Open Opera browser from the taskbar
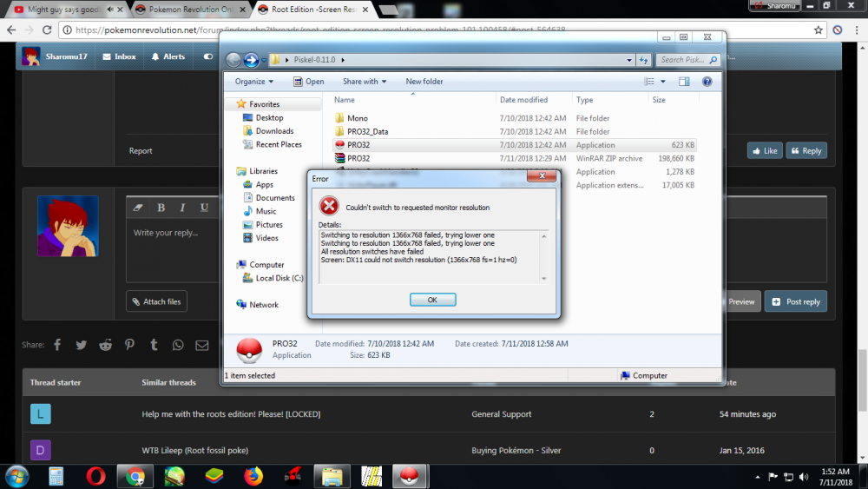 pos(95,476)
